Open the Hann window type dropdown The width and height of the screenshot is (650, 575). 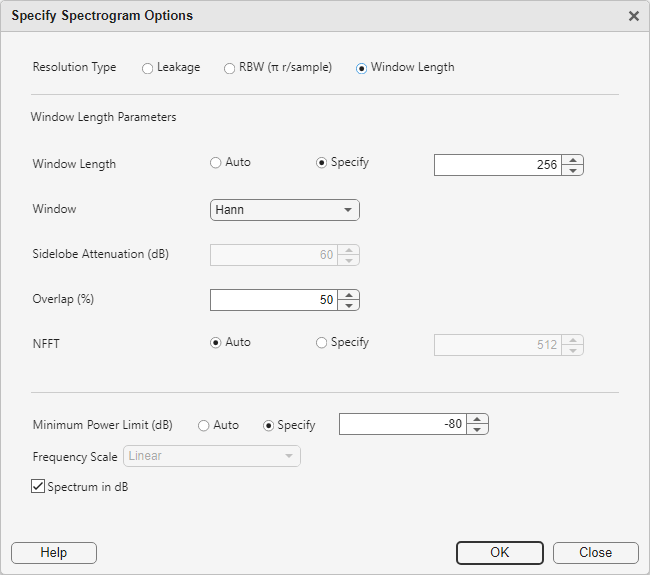click(284, 210)
